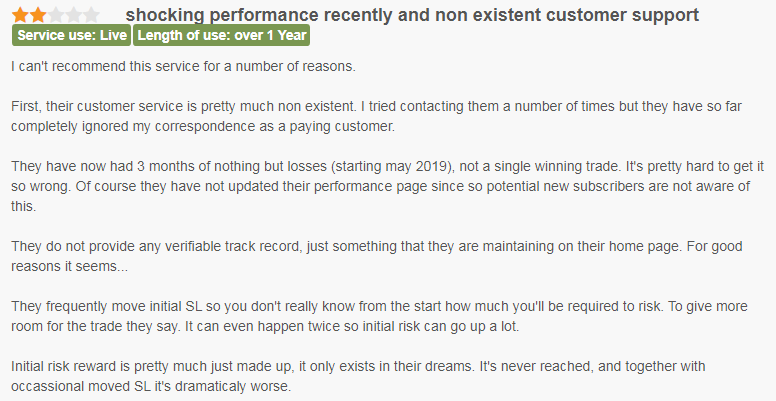Click the "Length of use: over 1 Year" badge
Image resolution: width=776 pixels, height=401 pixels.
click(221, 35)
